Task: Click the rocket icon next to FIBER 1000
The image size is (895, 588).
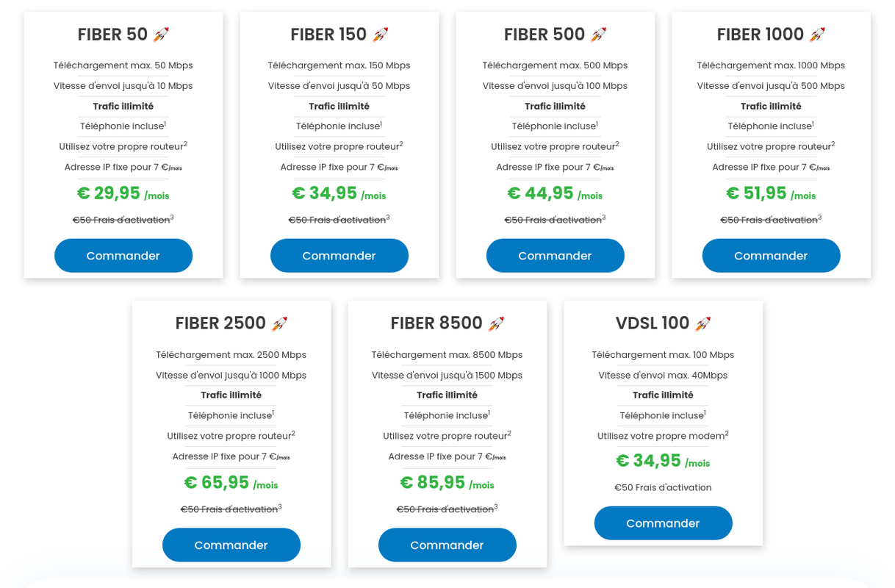Action: [817, 34]
